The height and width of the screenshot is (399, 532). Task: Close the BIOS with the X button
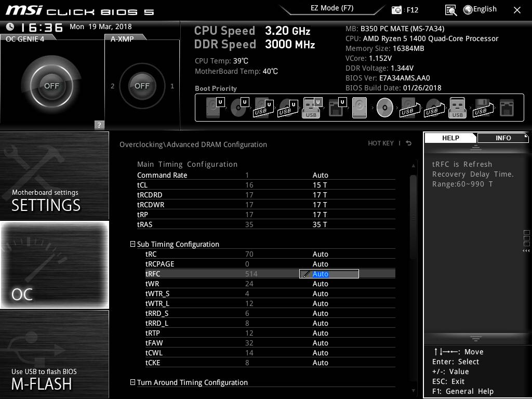point(517,10)
